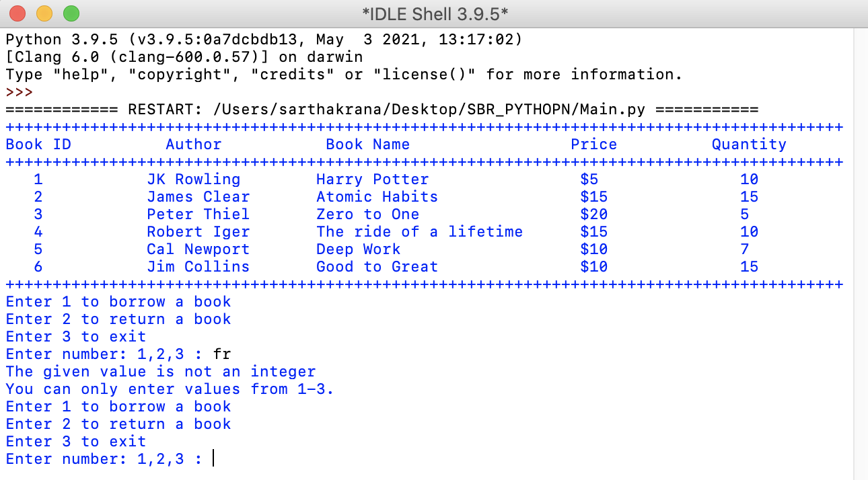Viewport: 868px width, 480px height.
Task: Click the Price column header
Action: click(x=593, y=145)
